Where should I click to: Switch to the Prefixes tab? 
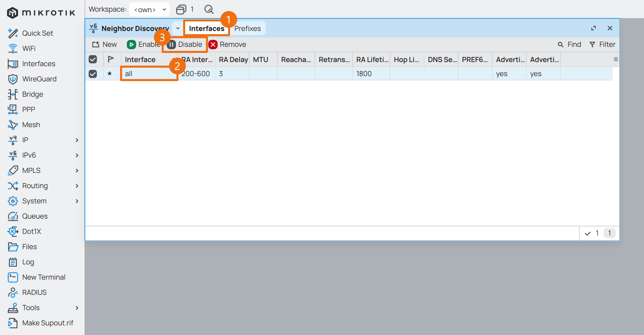[x=248, y=28]
